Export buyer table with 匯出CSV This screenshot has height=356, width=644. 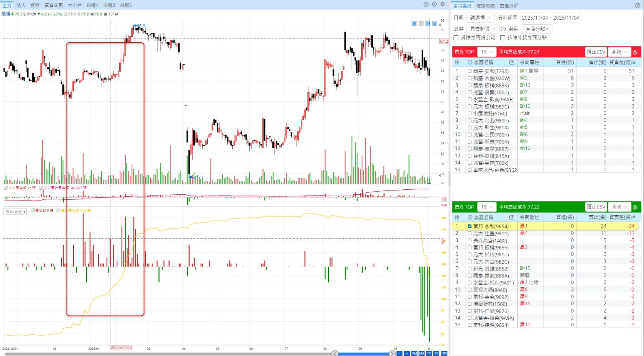[596, 52]
